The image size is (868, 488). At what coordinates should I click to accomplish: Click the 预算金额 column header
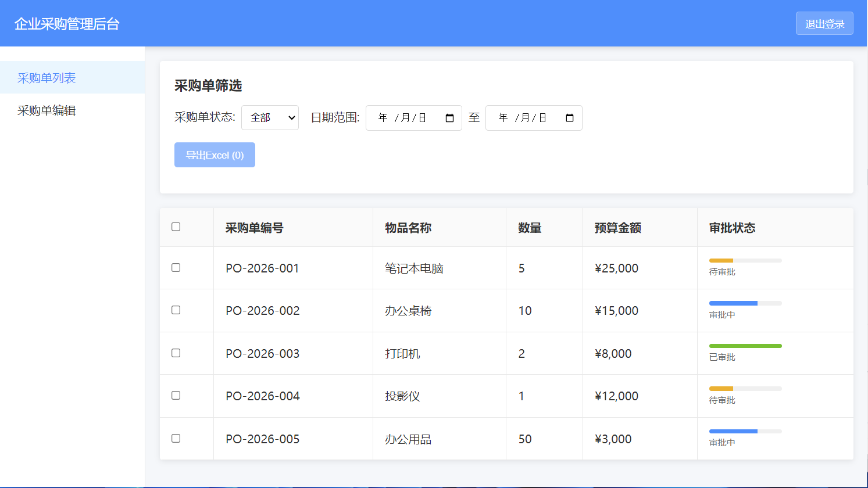point(617,228)
